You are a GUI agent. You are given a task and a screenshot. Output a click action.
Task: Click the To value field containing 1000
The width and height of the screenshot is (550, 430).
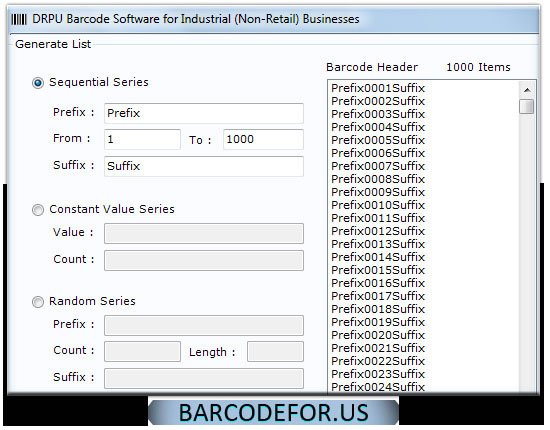pos(263,139)
